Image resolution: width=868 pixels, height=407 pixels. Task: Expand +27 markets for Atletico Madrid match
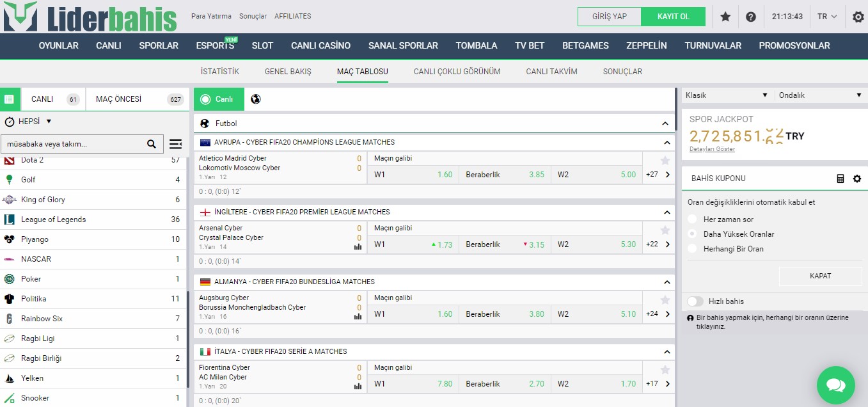tap(658, 175)
